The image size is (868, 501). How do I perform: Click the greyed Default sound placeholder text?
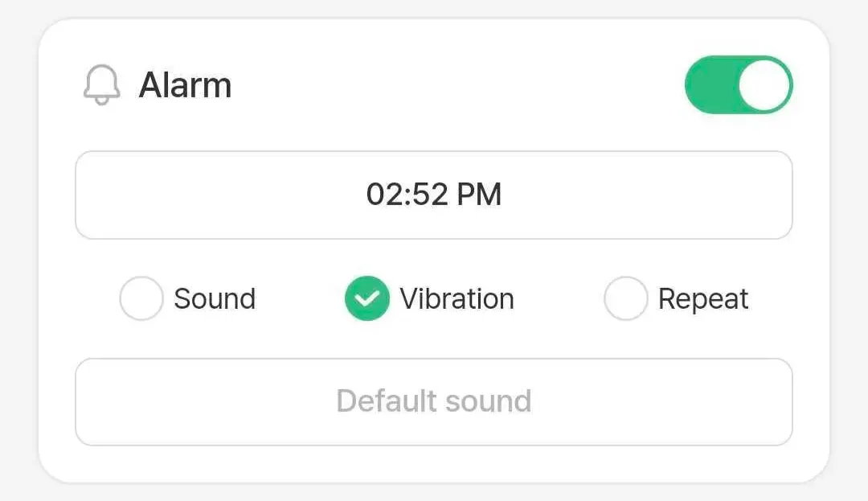[x=434, y=401]
